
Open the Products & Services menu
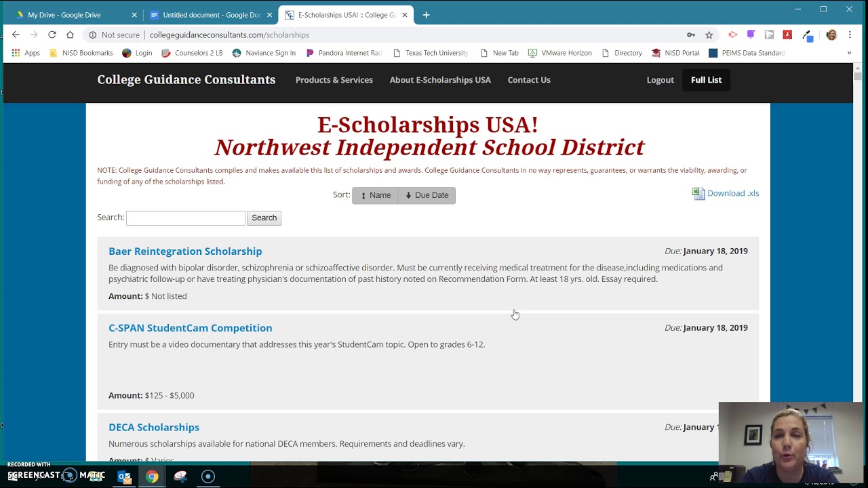click(x=334, y=80)
